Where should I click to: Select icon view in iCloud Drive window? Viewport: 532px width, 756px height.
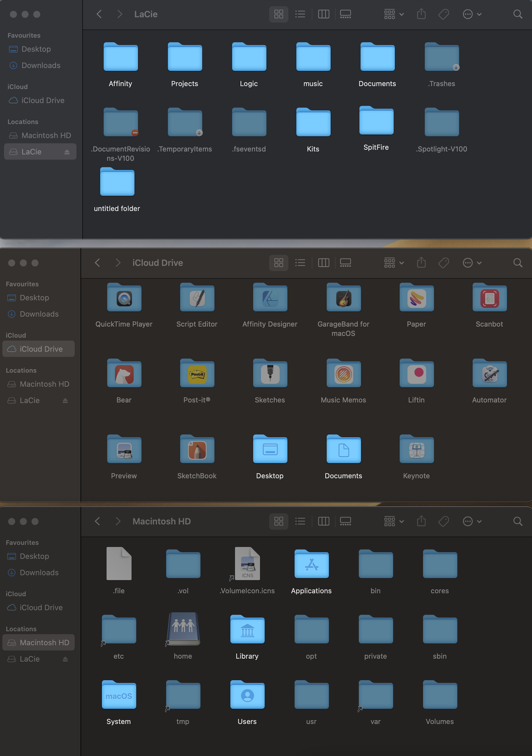point(279,263)
